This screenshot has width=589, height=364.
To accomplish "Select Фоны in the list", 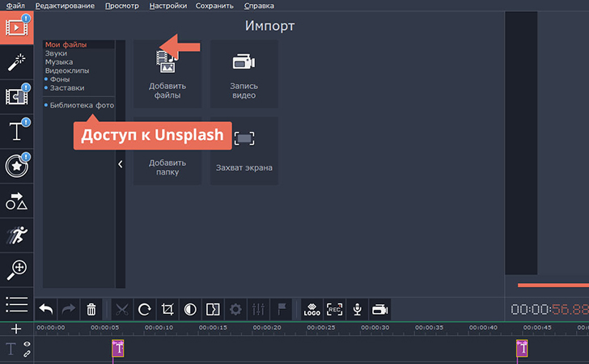I will [x=60, y=79].
